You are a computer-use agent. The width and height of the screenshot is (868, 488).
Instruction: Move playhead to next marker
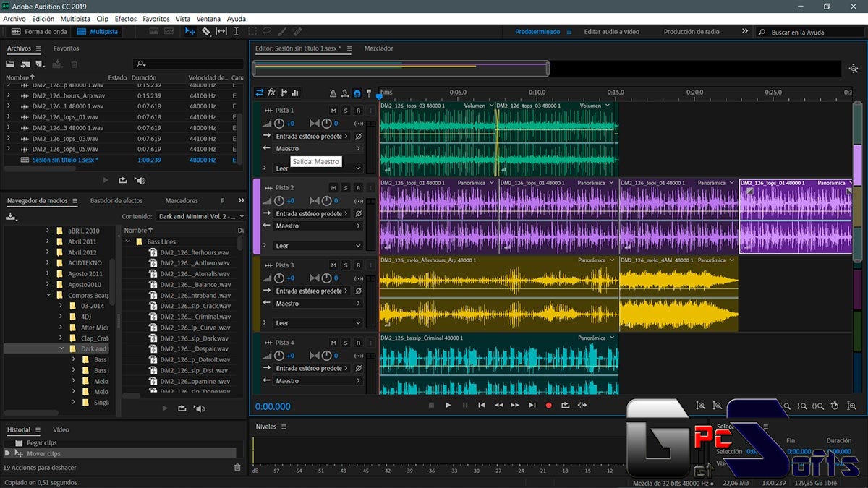(x=532, y=406)
